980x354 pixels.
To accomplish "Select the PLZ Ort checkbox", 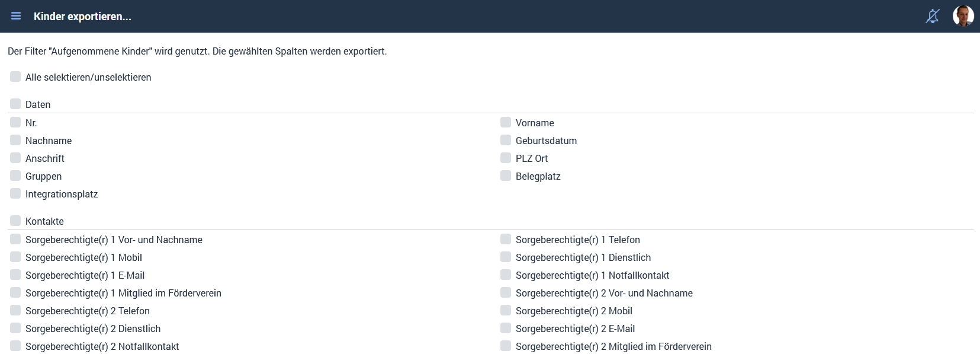I will click(506, 158).
